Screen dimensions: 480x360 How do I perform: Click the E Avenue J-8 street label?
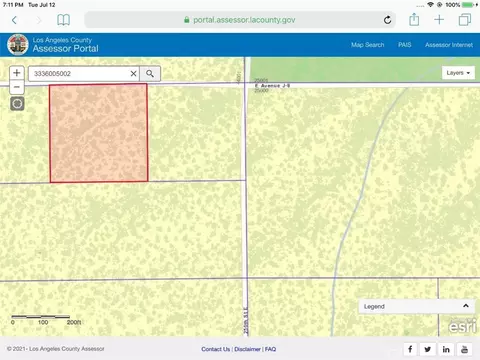coord(272,86)
